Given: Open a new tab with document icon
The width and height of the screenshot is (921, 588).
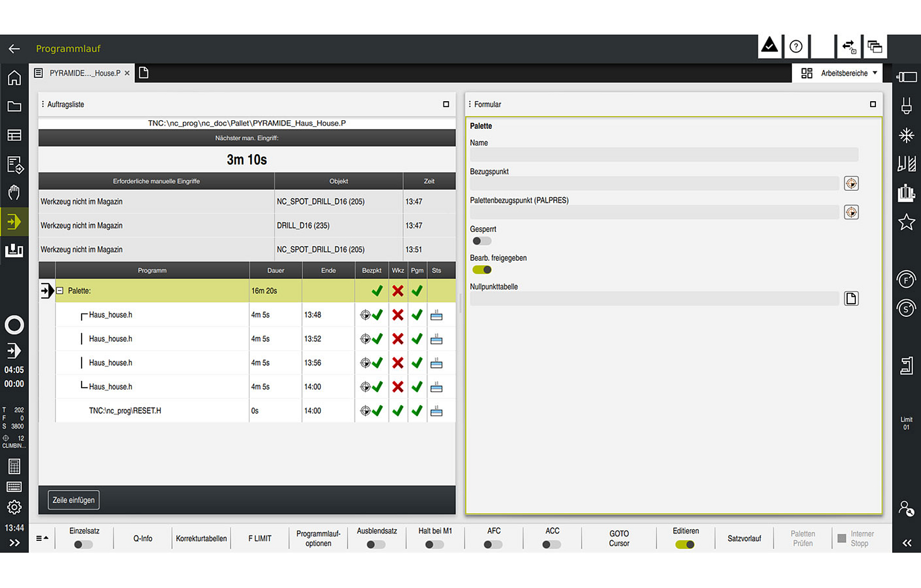Looking at the screenshot, I should tap(144, 73).
